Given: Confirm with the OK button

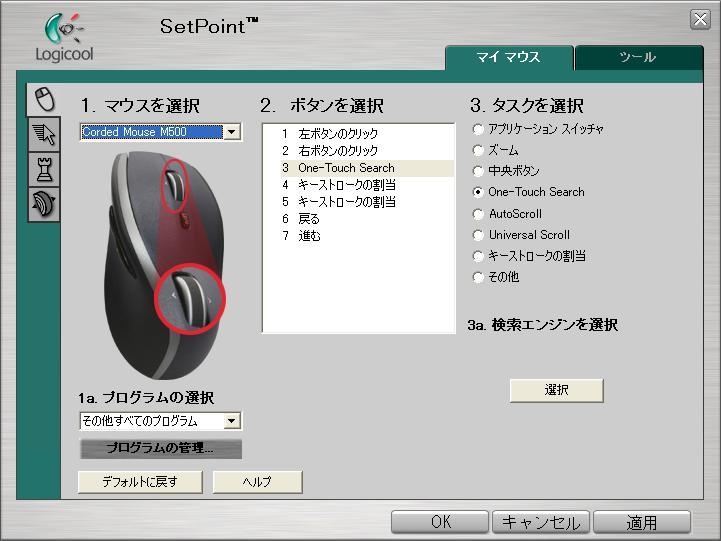Looking at the screenshot, I should click(440, 523).
